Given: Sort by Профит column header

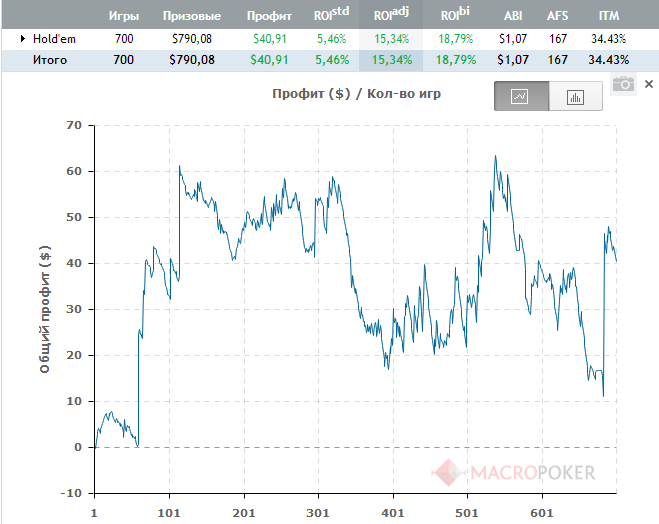Looking at the screenshot, I should point(269,16).
